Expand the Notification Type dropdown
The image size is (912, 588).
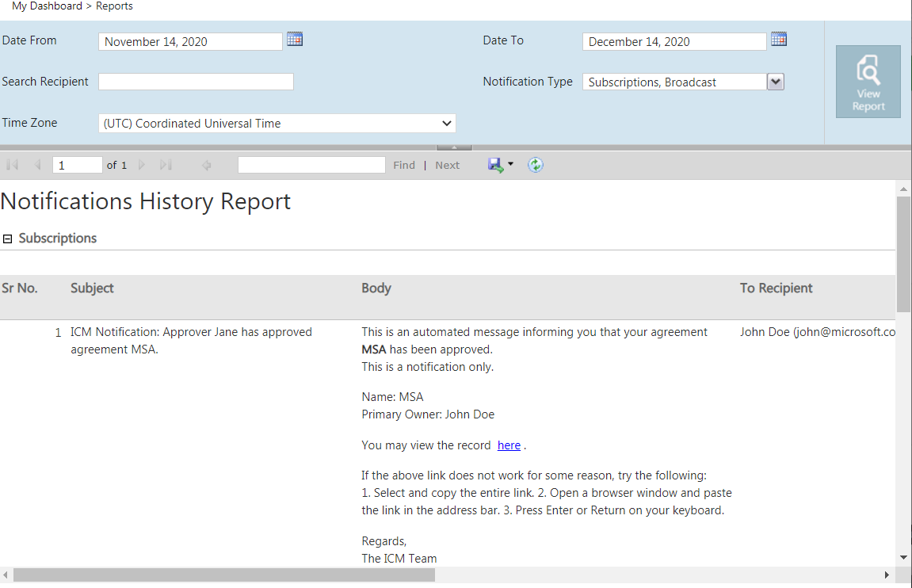pyautogui.click(x=776, y=82)
